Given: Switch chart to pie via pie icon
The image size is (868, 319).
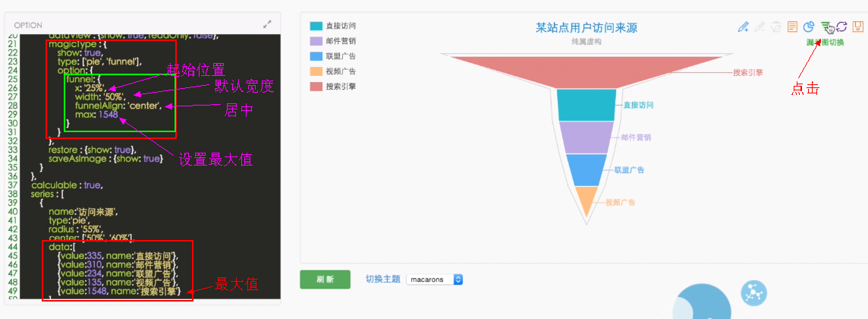Looking at the screenshot, I should (x=809, y=27).
